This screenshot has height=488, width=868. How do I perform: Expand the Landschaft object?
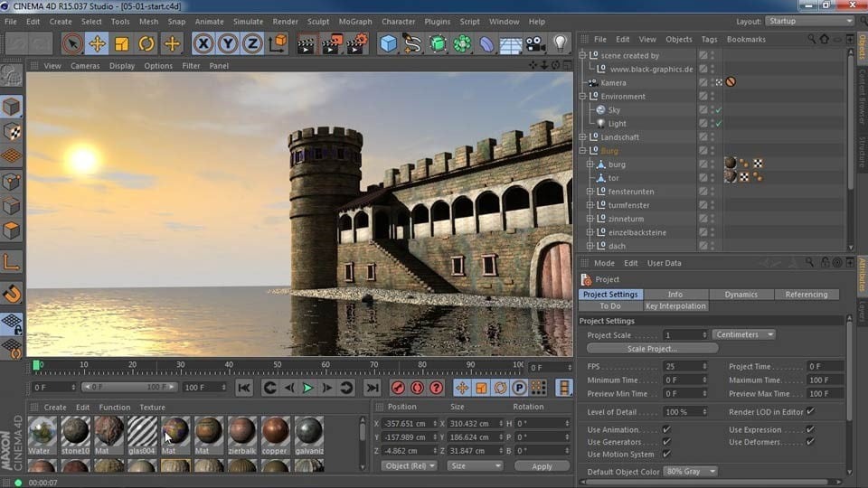582,136
